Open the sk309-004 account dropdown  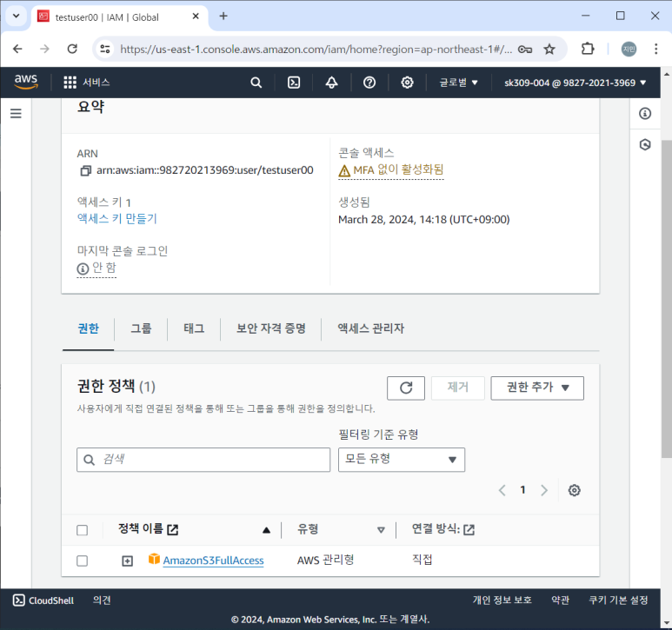coord(576,83)
